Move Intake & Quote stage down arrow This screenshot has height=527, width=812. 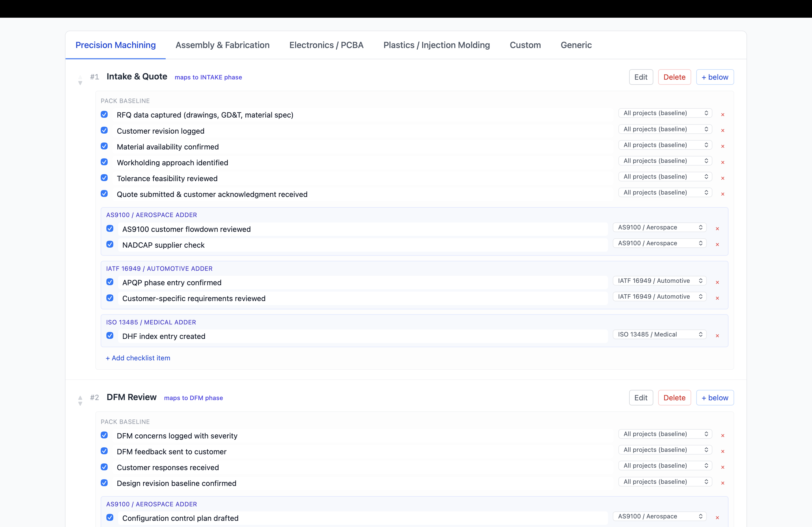[x=80, y=83]
